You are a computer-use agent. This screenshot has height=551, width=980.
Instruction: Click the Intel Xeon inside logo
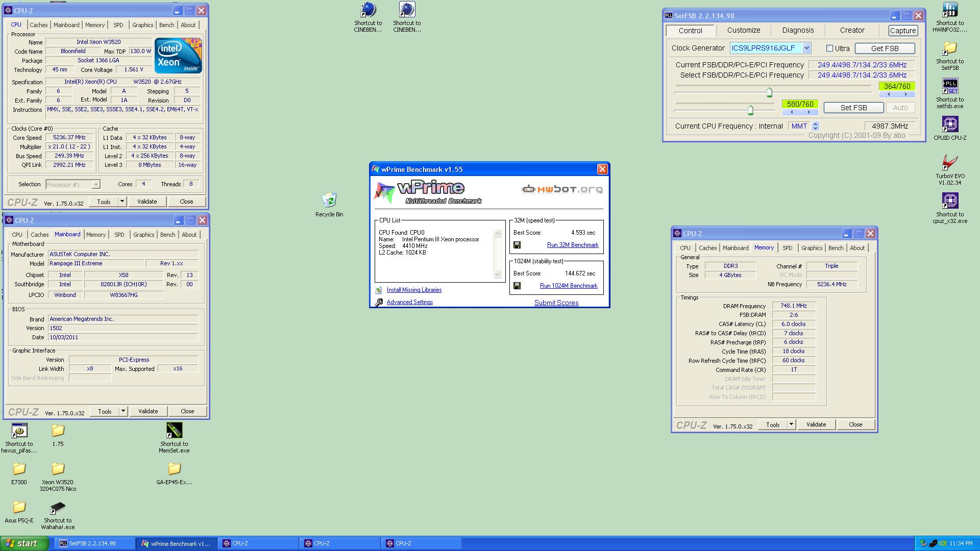178,56
